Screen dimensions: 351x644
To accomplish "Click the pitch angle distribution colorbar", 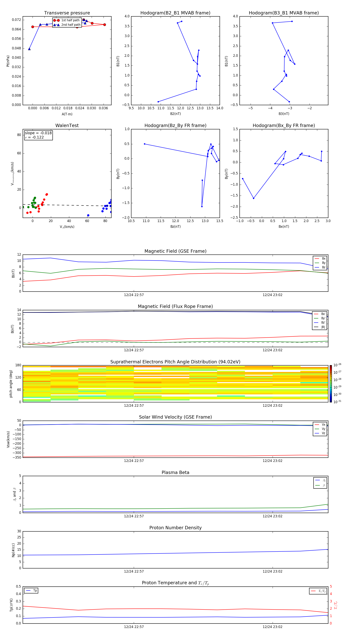I will click(x=331, y=383).
